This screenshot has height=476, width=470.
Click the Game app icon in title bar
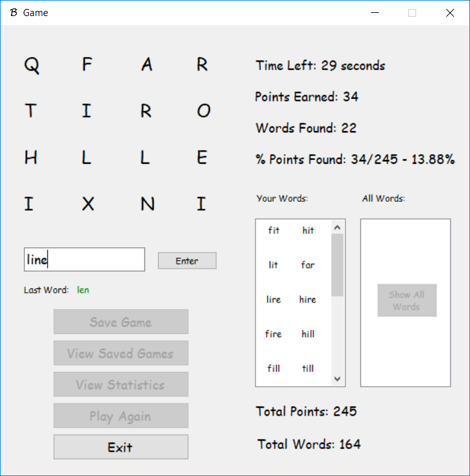(13, 13)
